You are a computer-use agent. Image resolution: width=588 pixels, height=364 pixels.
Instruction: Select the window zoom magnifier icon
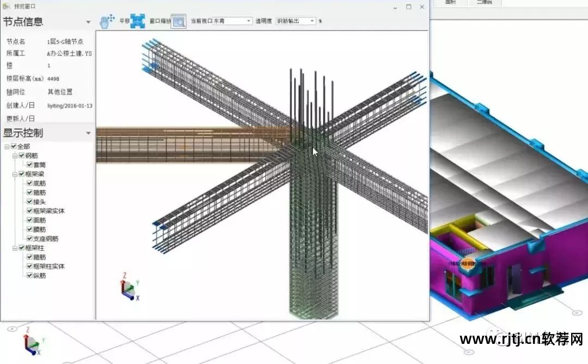click(179, 21)
